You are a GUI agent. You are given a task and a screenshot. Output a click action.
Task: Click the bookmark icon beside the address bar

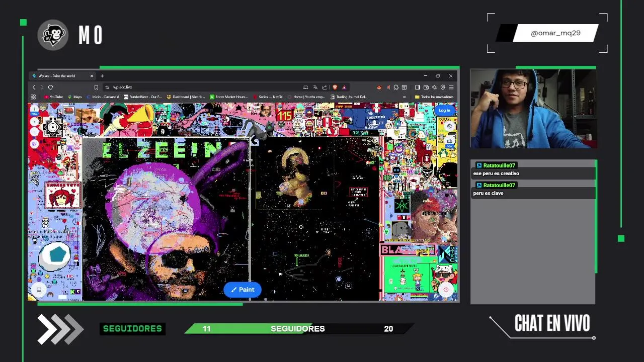point(96,87)
